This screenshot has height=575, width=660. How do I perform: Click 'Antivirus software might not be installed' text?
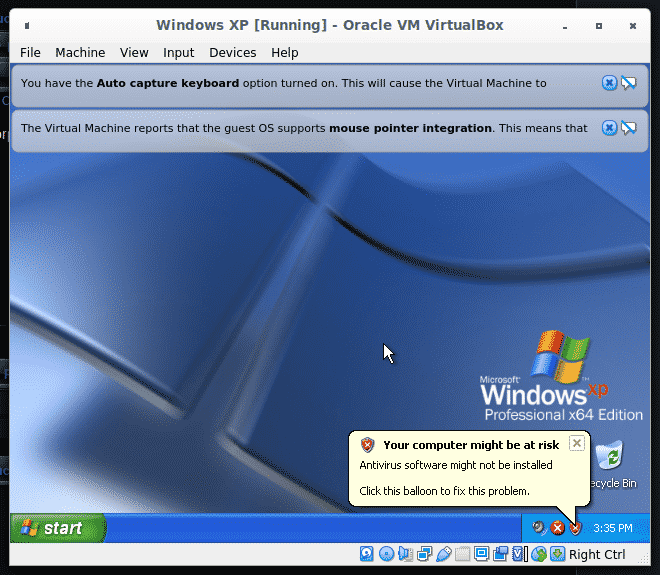pos(456,465)
